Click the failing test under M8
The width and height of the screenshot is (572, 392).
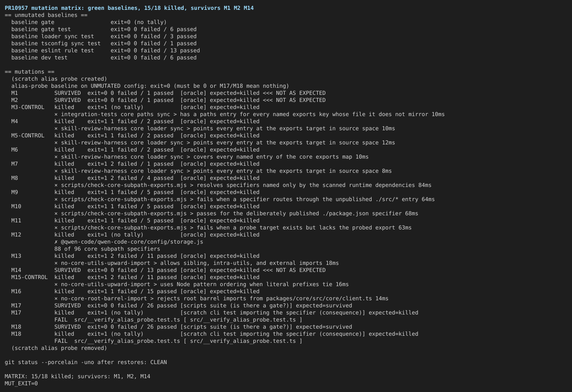[x=243, y=185]
